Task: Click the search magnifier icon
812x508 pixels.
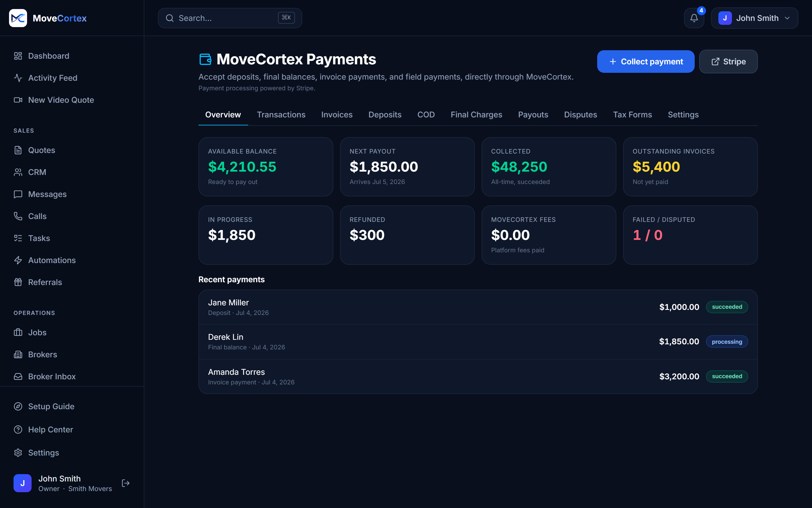Action: [x=170, y=18]
